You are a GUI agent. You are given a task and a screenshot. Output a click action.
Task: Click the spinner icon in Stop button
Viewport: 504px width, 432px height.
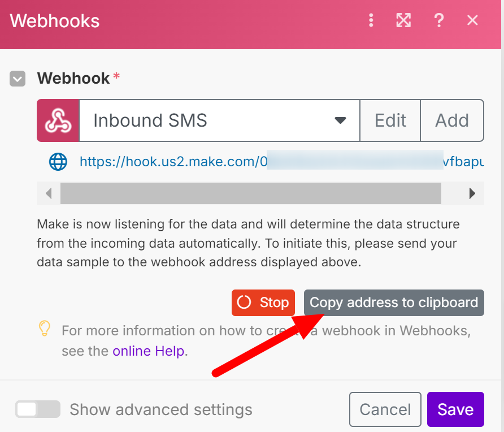[244, 303]
